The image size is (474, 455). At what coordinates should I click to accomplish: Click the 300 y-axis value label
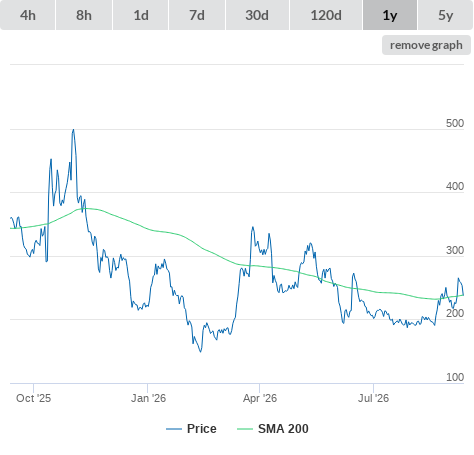coord(455,250)
